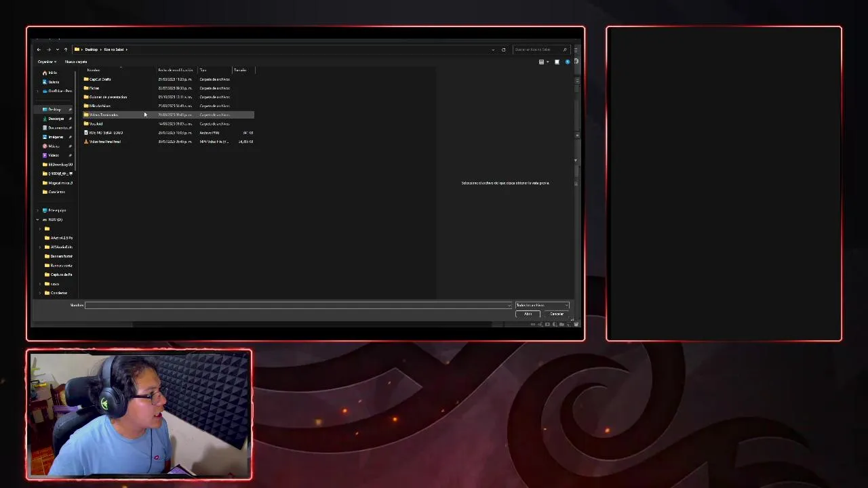Expand the Este equipo node
868x488 pixels.
click(39, 210)
